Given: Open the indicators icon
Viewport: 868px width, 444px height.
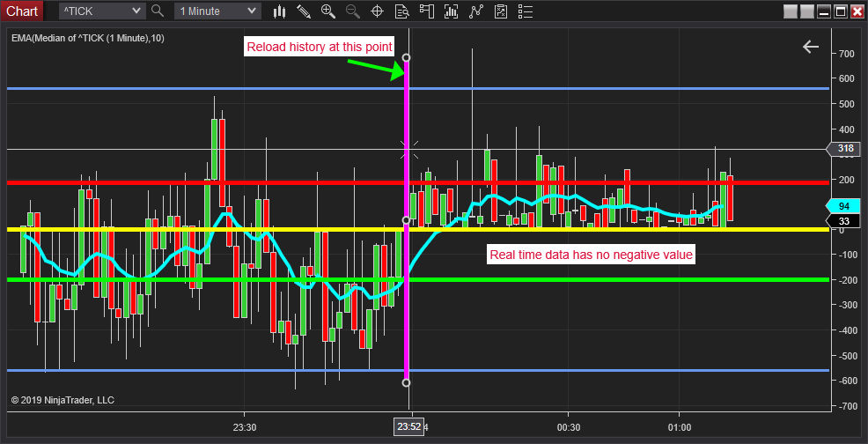Looking at the screenshot, I should pos(476,11).
